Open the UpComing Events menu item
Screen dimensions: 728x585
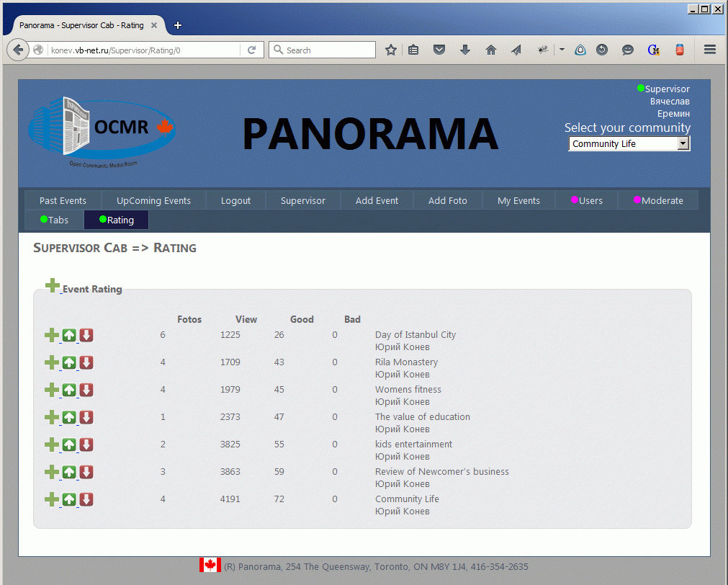click(153, 200)
